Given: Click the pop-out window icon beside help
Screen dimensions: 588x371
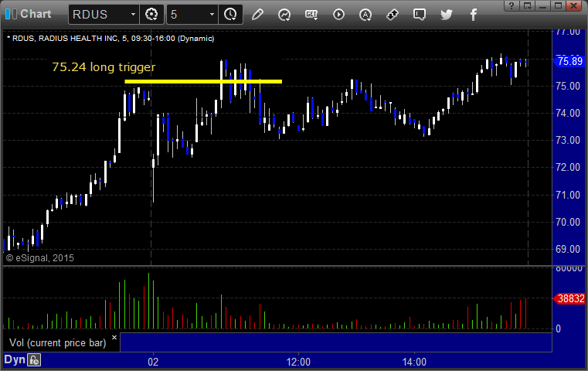Looking at the screenshot, I should (x=527, y=5).
